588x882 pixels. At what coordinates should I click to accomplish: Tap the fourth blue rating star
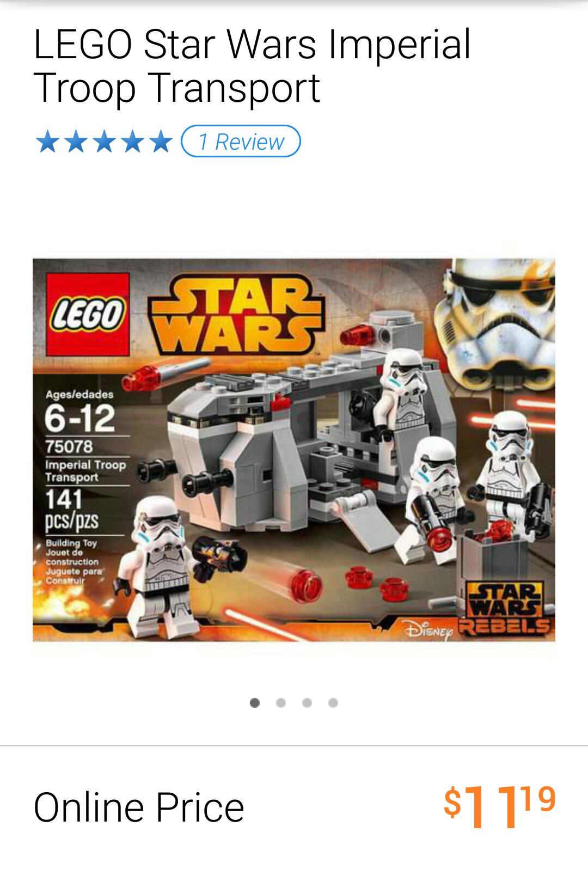click(132, 142)
